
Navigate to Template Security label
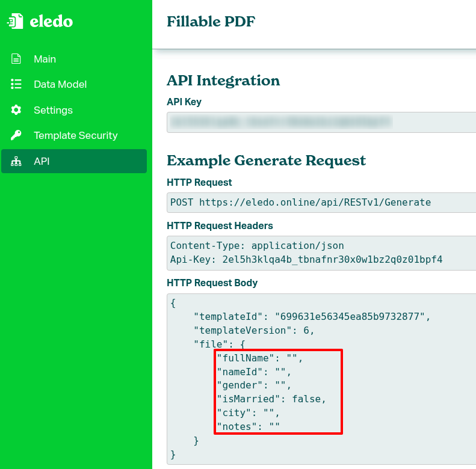pyautogui.click(x=75, y=135)
